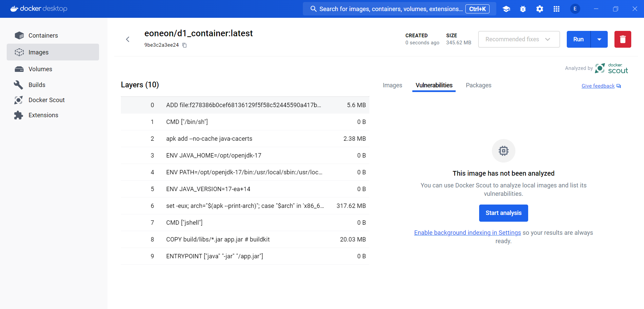Open Docker Scout in the sidebar
This screenshot has width=644, height=309.
pos(46,100)
